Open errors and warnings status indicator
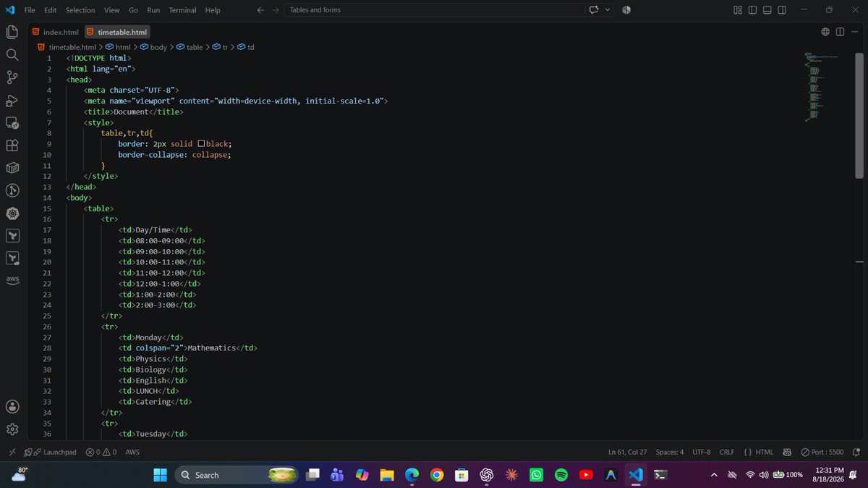Viewport: 868px width, 488px height. coord(101,452)
